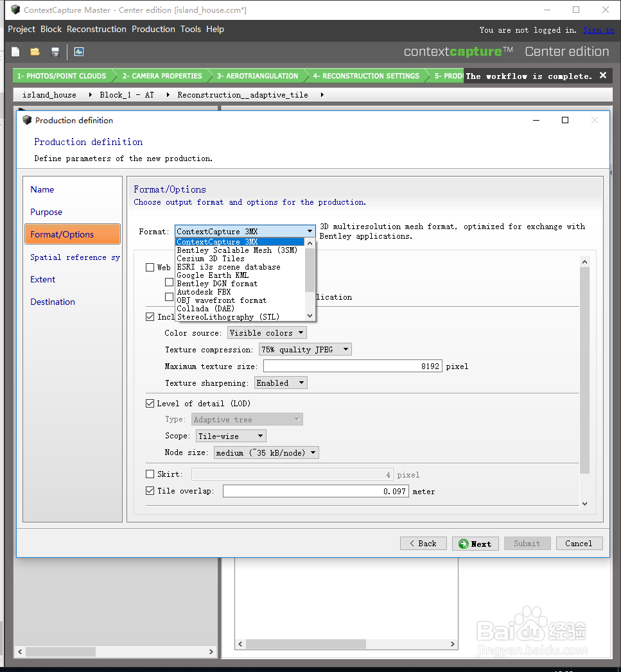
Task: Click island_house in the breadcrumb
Action: tap(49, 95)
